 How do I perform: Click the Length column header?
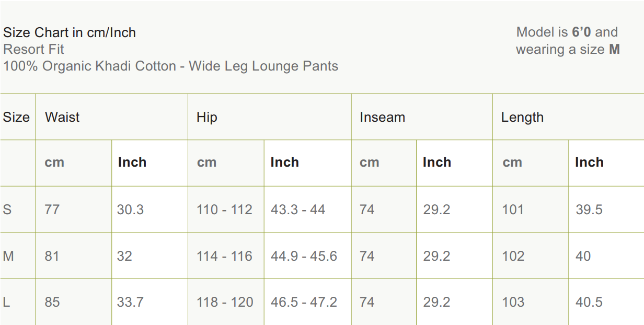click(522, 117)
